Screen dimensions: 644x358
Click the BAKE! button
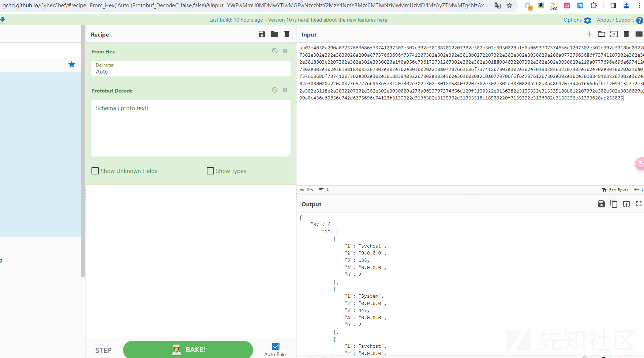188,350
